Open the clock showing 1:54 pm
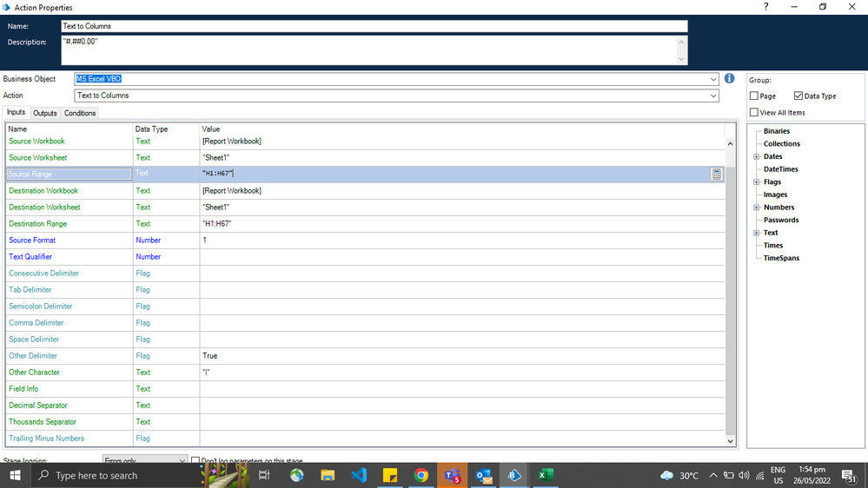This screenshot has height=488, width=868. point(812,475)
